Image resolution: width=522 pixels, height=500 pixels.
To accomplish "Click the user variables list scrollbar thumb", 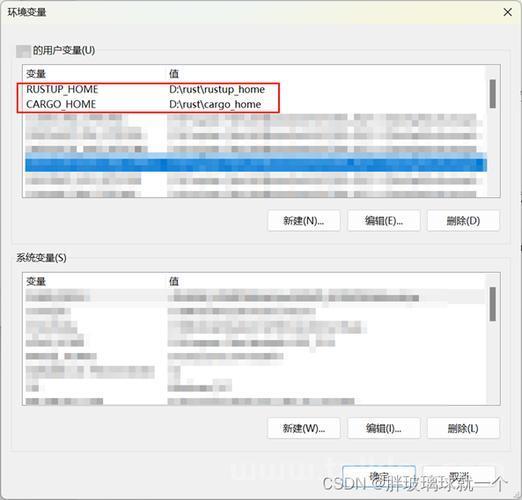I will [x=493, y=94].
